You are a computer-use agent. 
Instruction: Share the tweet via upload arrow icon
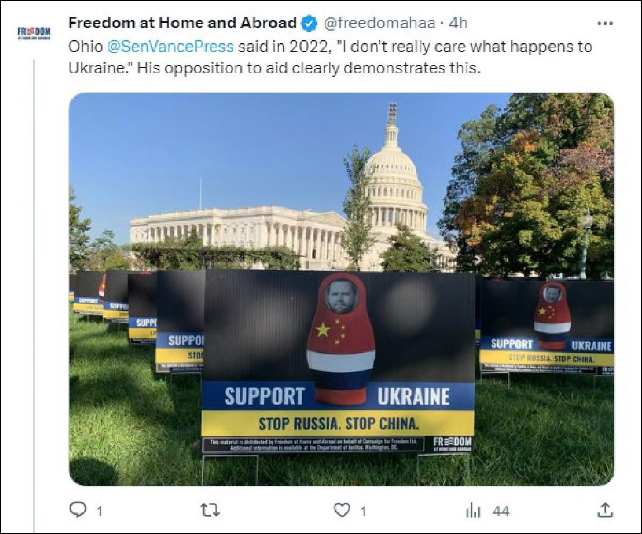coord(605,510)
